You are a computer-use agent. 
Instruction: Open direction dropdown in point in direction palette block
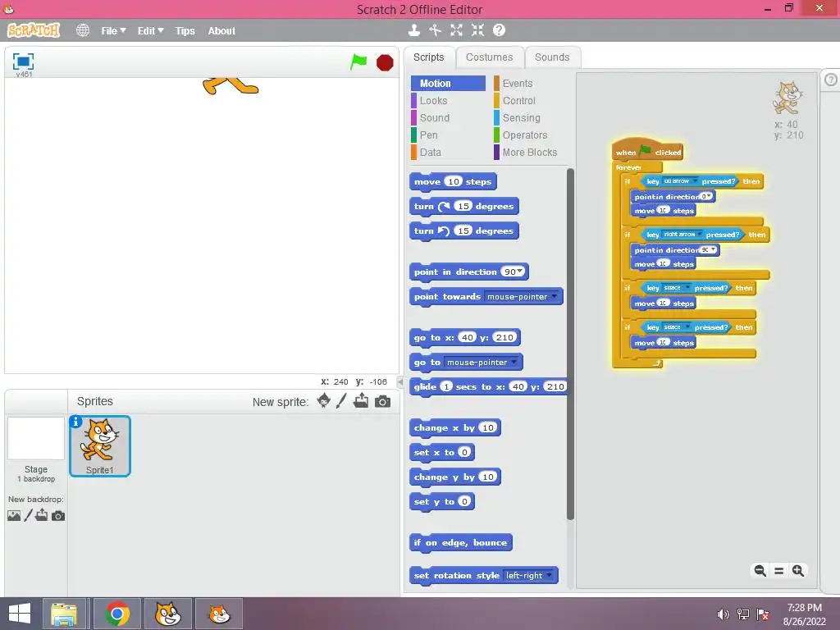click(519, 272)
